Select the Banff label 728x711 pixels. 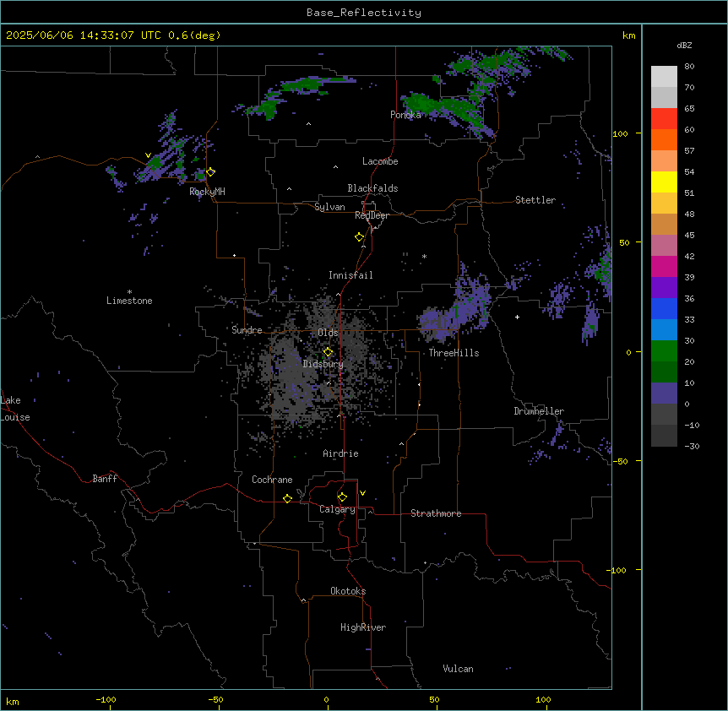pyautogui.click(x=105, y=479)
